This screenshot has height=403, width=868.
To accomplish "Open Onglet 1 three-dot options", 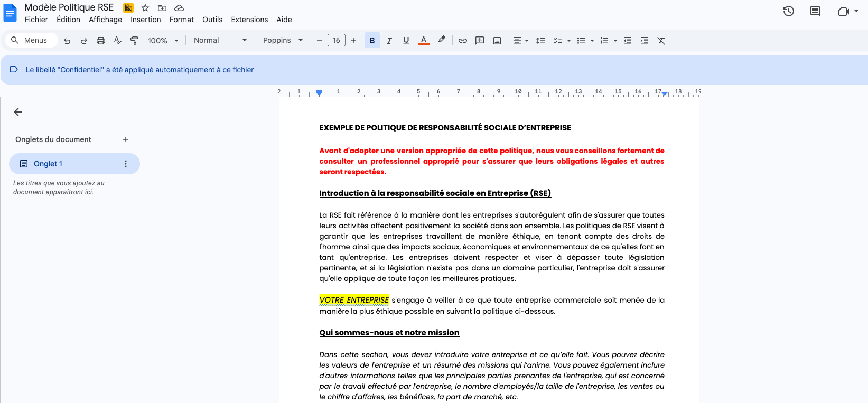I will (x=126, y=164).
